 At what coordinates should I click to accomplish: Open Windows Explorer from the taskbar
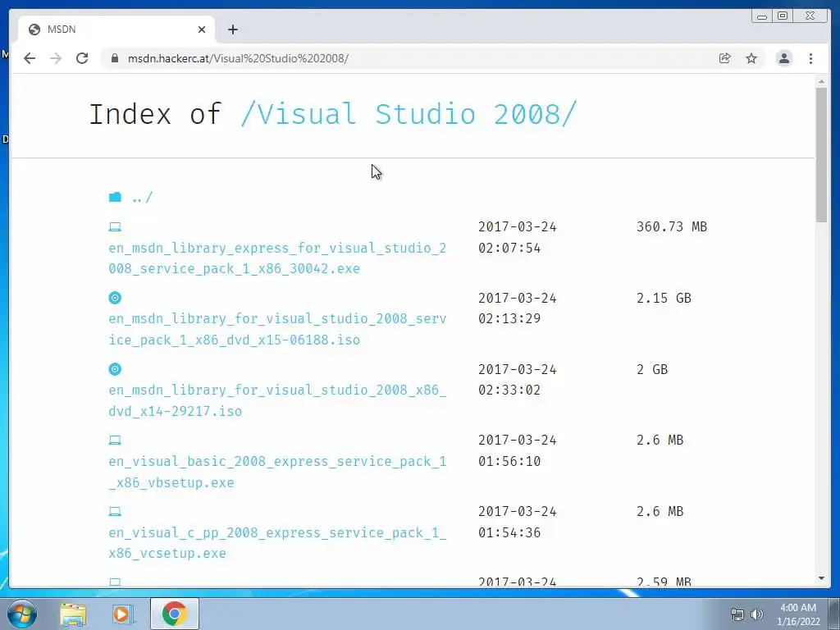[x=73, y=614]
